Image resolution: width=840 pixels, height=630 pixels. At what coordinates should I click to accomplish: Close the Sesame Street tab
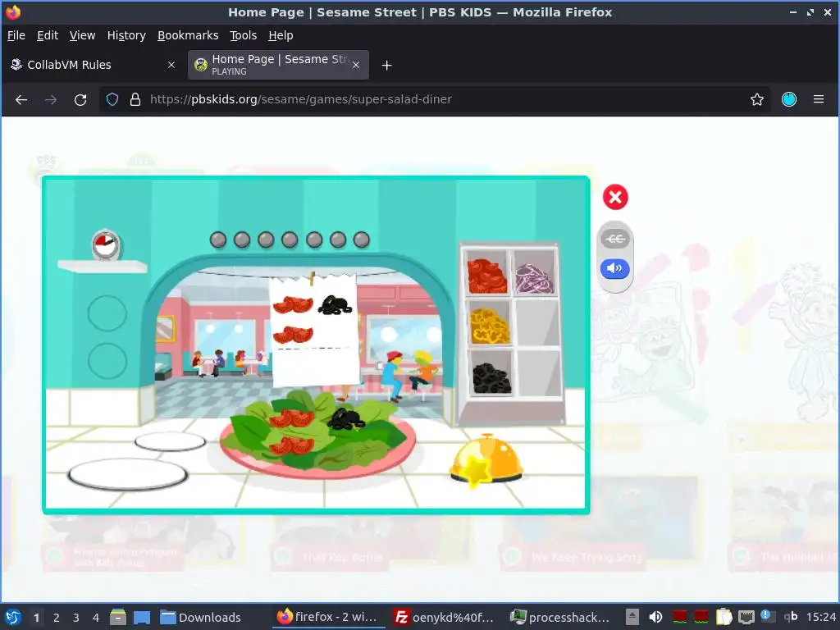coord(356,65)
